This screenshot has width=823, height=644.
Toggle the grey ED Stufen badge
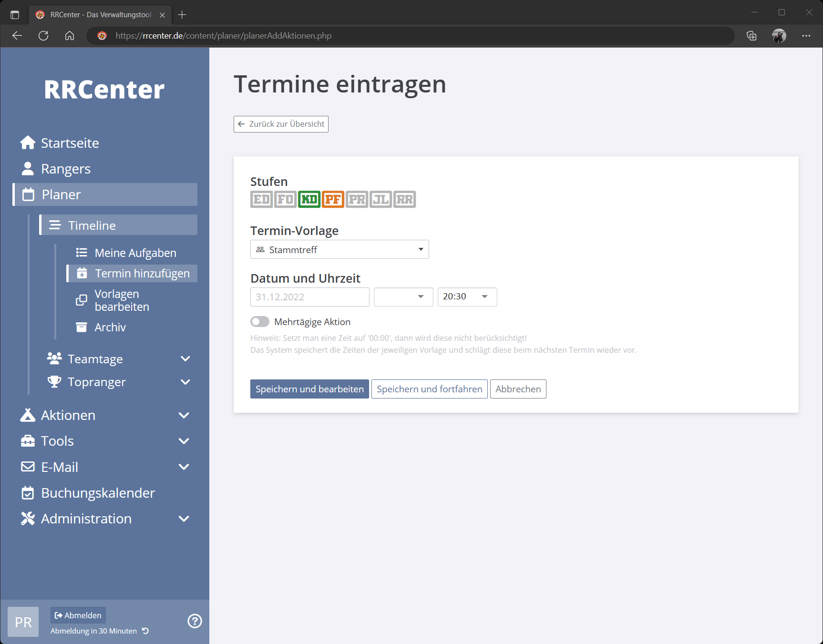(261, 199)
